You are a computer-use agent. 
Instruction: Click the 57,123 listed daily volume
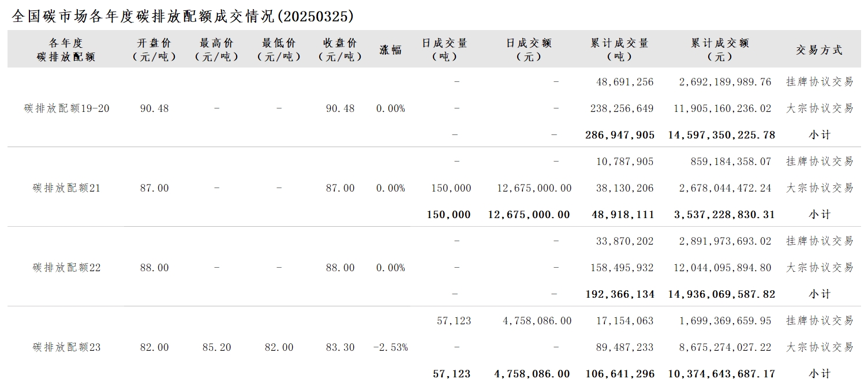click(x=454, y=321)
